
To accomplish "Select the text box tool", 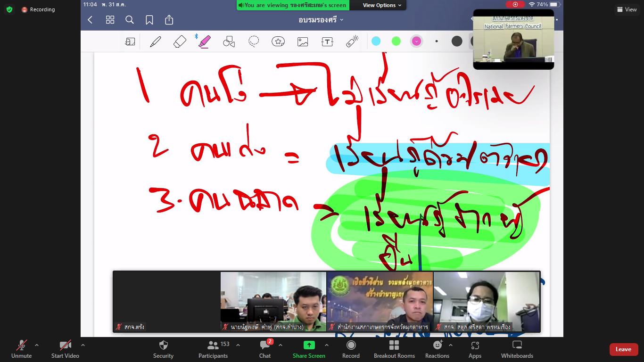I will [327, 41].
